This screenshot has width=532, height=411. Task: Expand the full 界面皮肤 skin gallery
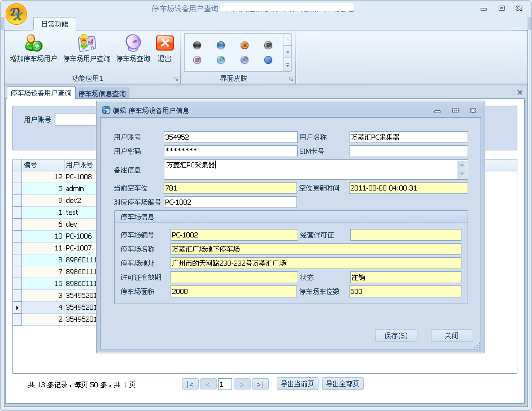click(287, 65)
